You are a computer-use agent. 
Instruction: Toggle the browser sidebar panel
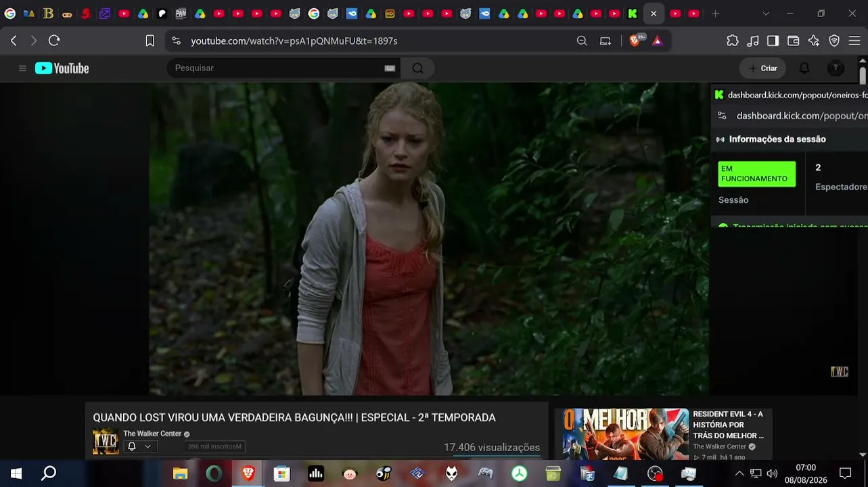tap(773, 41)
